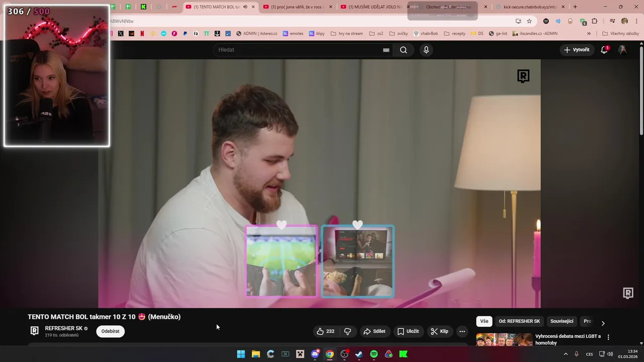Show more filter chips with the arrow
The image size is (644, 362).
click(603, 323)
